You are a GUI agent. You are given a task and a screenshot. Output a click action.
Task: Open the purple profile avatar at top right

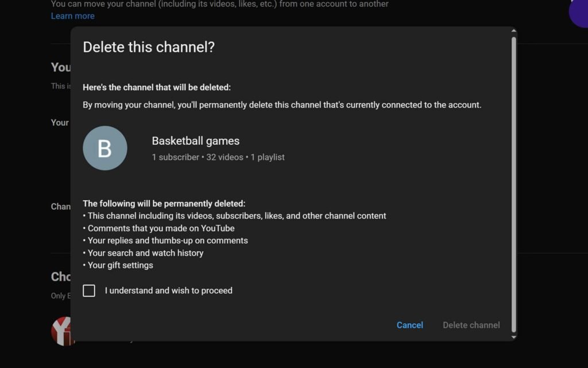tap(579, 13)
